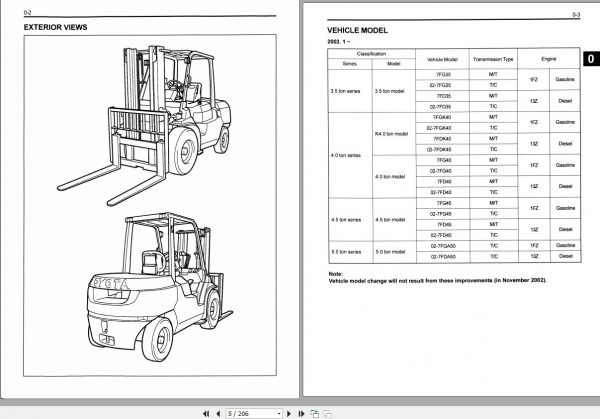Click the 02-7FDA50 vehicle model cell
The image size is (600, 419).
click(443, 257)
